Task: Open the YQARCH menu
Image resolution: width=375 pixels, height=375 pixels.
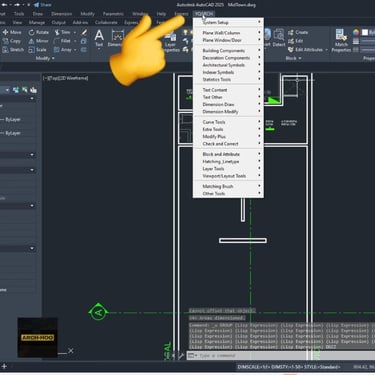Action: [204, 14]
